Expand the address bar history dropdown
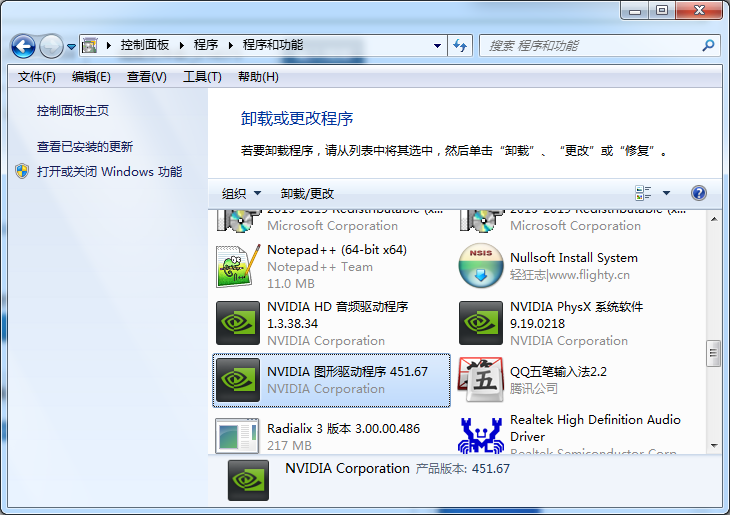 pos(437,45)
